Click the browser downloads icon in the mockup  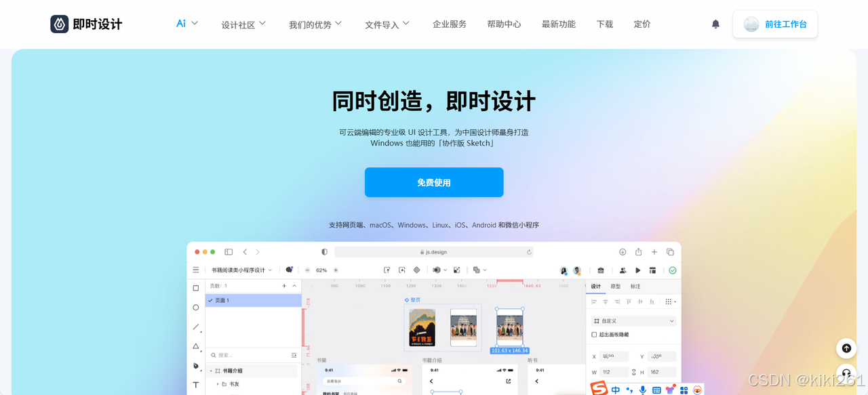pyautogui.click(x=623, y=252)
